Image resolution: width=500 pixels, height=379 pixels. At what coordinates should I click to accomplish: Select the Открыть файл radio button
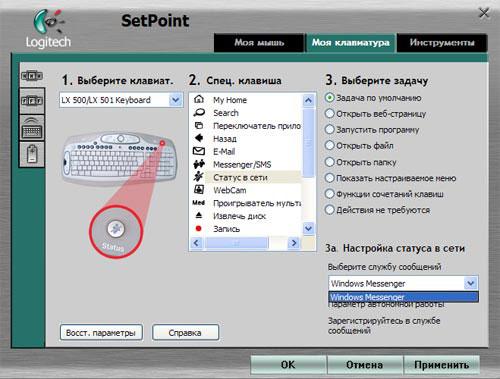(x=329, y=145)
